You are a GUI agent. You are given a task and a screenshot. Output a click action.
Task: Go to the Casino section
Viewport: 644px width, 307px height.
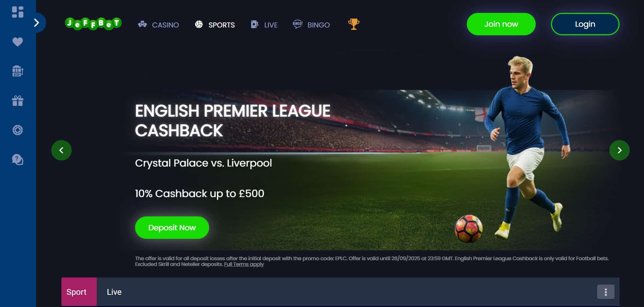[158, 25]
